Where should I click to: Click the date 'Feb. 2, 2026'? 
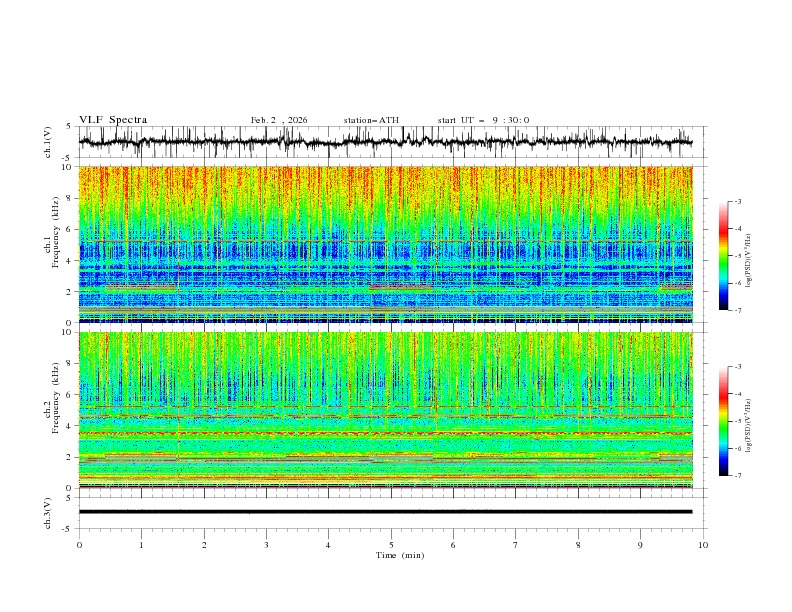[x=279, y=120]
